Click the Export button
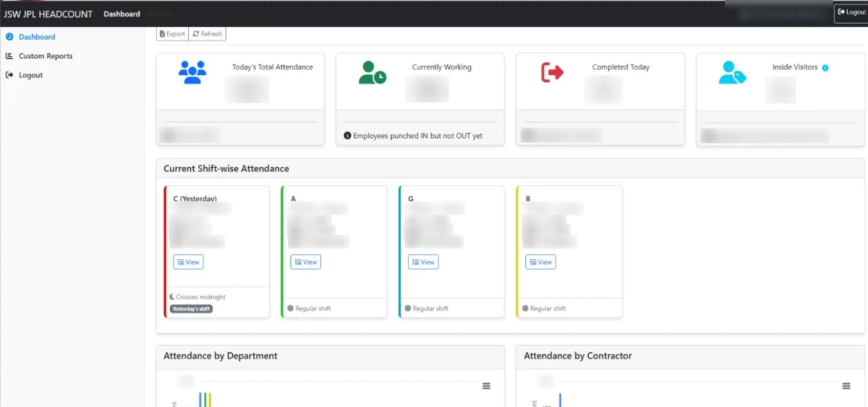The width and height of the screenshot is (868, 407). 172,34
